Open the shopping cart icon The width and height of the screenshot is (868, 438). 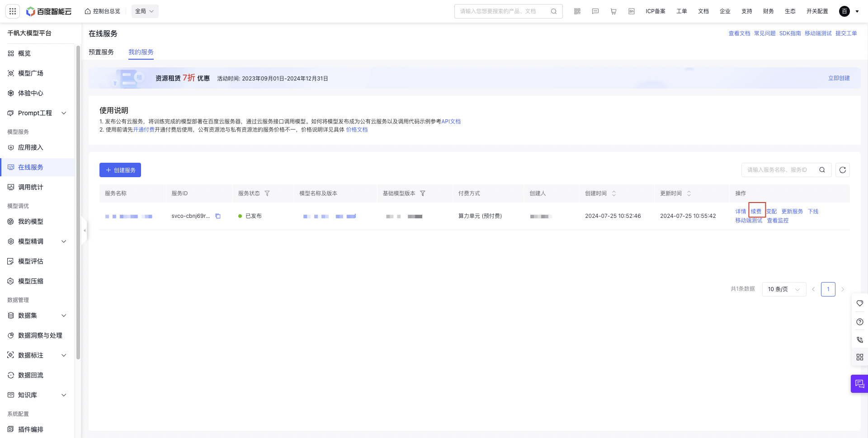click(x=613, y=11)
